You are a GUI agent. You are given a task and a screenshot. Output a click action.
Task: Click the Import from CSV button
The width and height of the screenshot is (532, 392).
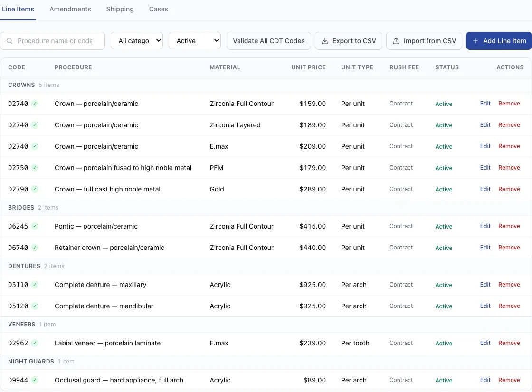[424, 41]
